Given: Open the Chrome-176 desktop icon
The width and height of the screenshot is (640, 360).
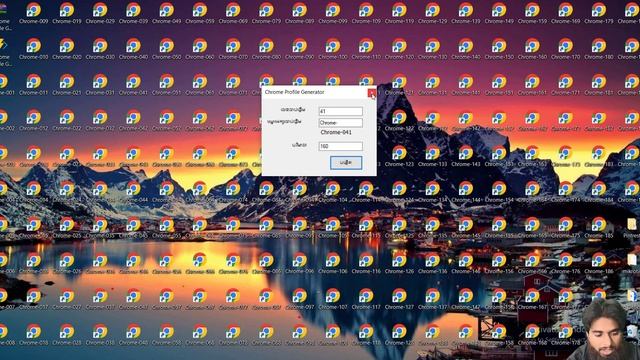Looking at the screenshot, I should (x=566, y=263).
